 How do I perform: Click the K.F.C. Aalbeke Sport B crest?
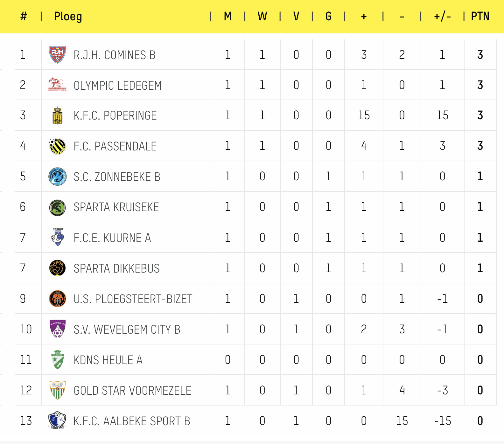[57, 421]
